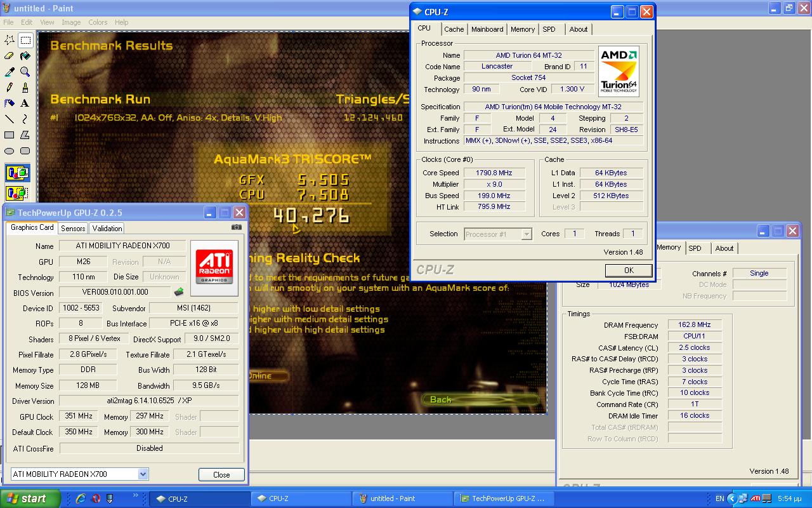Select transparent background selection option in Paint
Screen dimensions: 812x508
(x=17, y=193)
